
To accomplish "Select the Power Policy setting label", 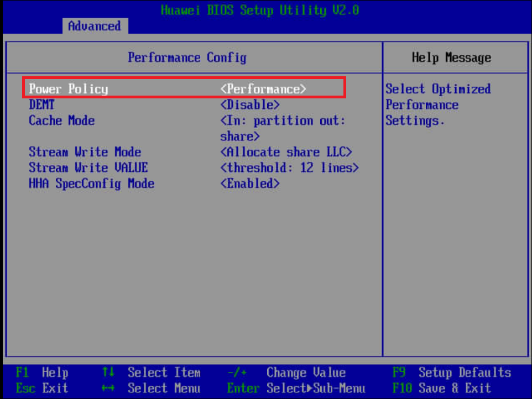I will [x=69, y=89].
